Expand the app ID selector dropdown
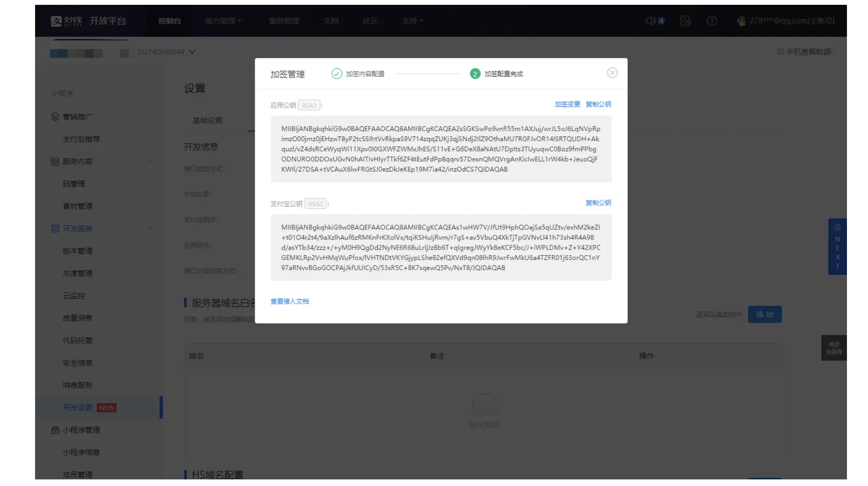Screen dimensions: 868x486 point(192,52)
